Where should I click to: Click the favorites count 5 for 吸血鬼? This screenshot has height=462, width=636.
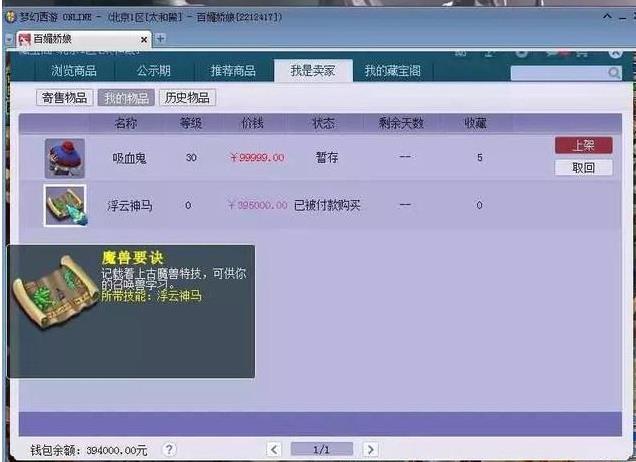coord(479,157)
